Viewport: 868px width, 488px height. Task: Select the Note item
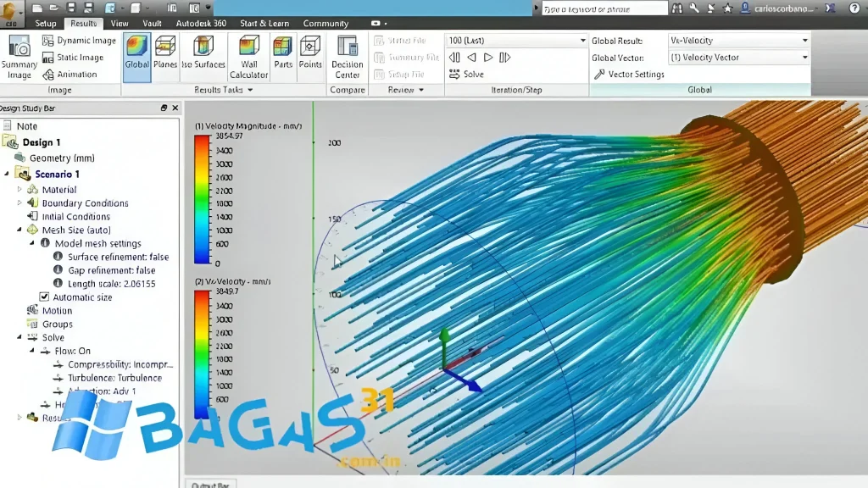coord(26,126)
